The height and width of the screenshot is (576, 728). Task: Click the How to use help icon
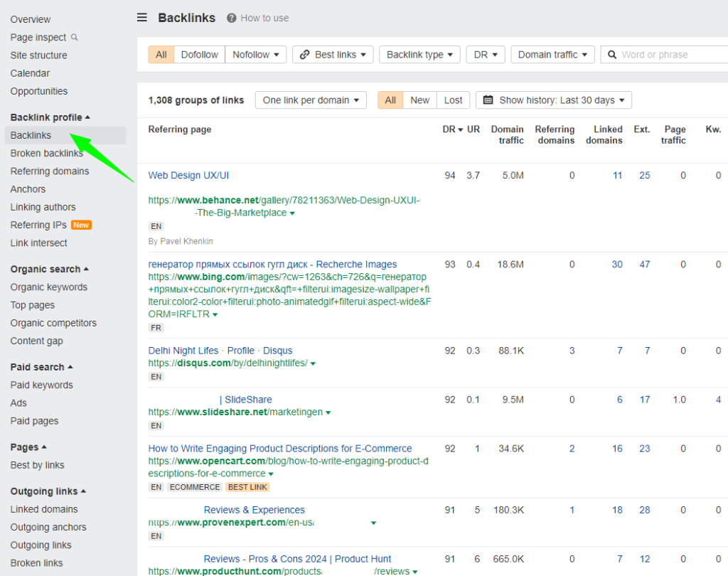(x=231, y=18)
